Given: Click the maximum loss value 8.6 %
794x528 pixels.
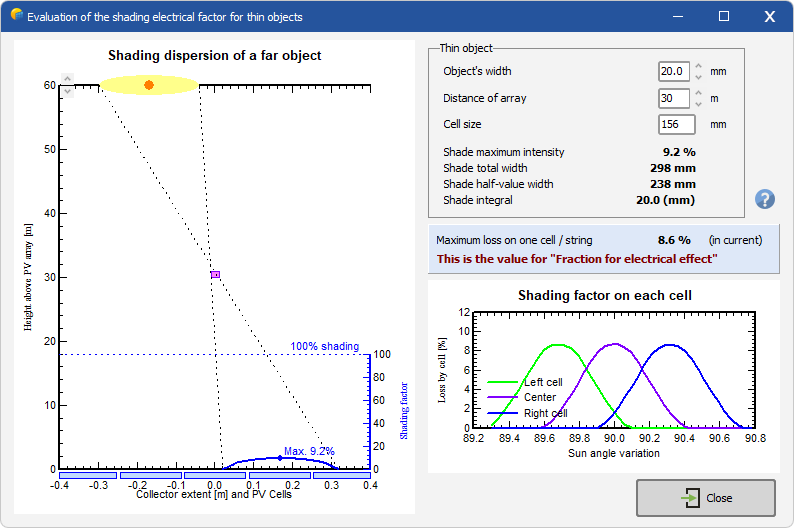Looking at the screenshot, I should tap(674, 240).
